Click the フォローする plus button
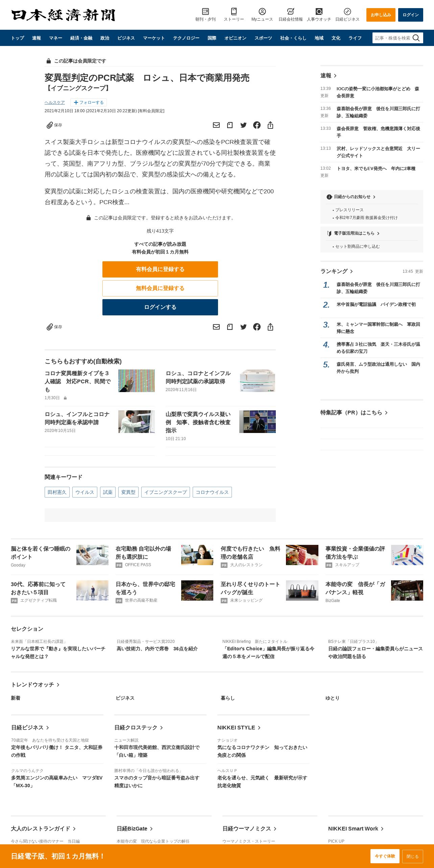Screen dimensions: 434x868 tap(89, 102)
